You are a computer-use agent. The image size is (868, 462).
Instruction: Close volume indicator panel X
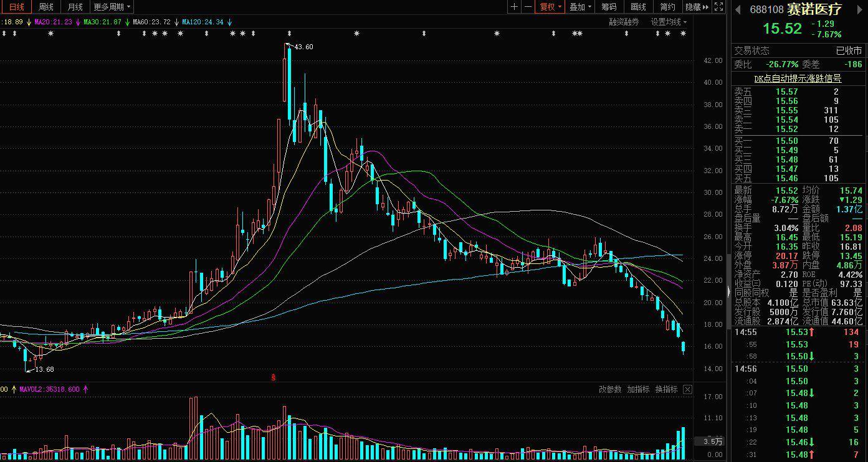pos(687,389)
